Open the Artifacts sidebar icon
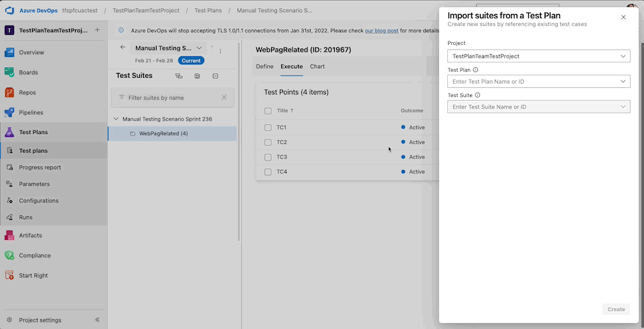644x329 pixels. pos(9,235)
